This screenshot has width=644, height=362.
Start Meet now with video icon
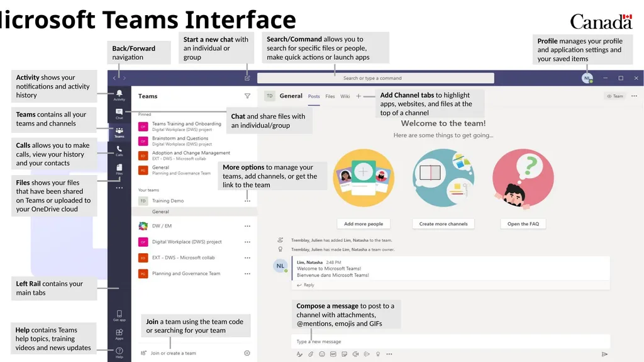click(x=356, y=354)
